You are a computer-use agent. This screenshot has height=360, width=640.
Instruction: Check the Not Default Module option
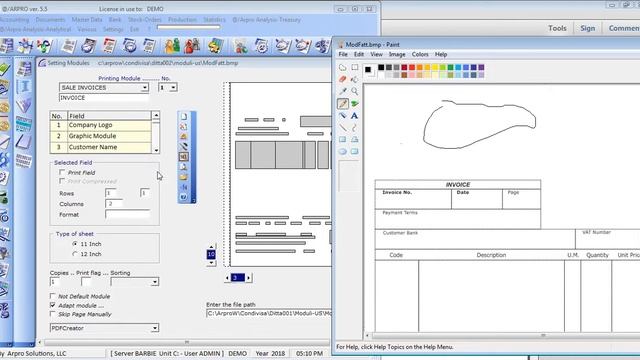(53, 296)
